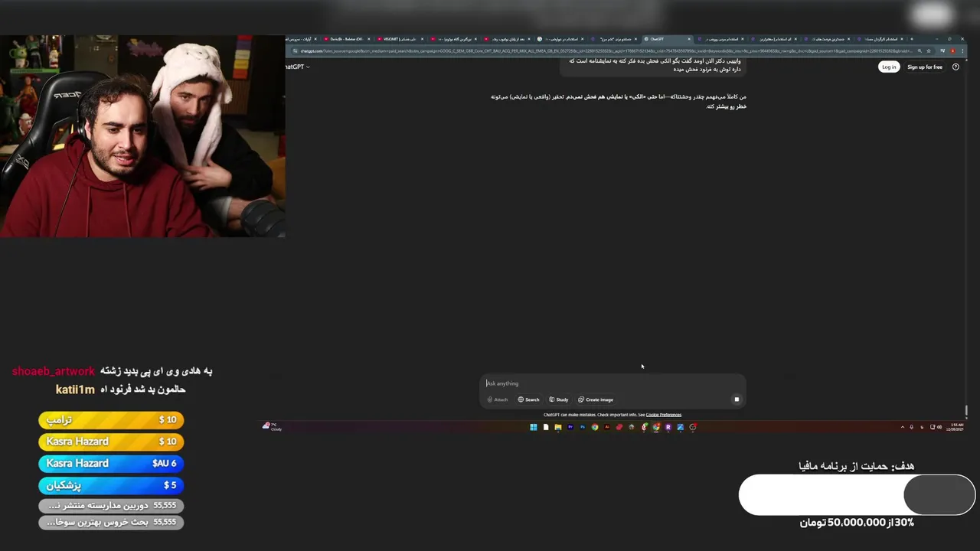Click the Kasra Hazard $AU 6 donation

pyautogui.click(x=111, y=463)
